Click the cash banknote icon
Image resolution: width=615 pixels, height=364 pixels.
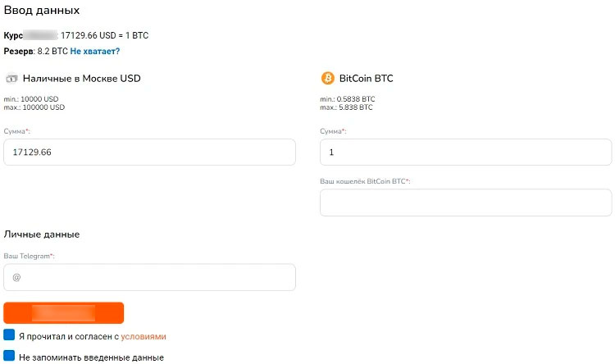pyautogui.click(x=11, y=79)
